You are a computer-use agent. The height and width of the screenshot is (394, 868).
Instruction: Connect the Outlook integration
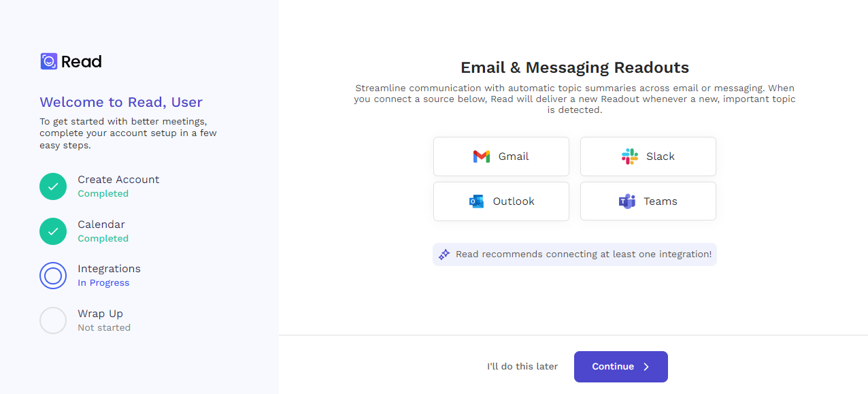click(x=501, y=201)
